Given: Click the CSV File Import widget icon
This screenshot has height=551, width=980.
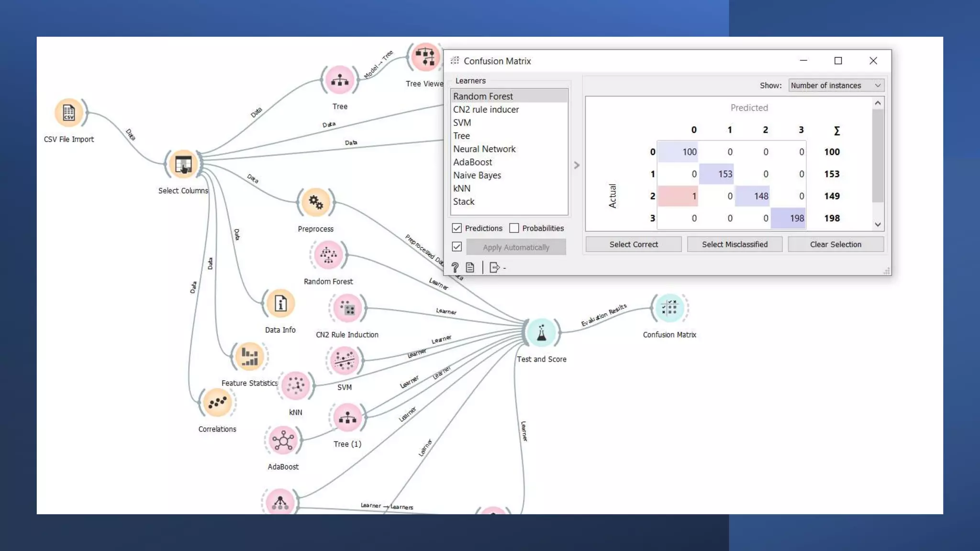Looking at the screenshot, I should 69,113.
